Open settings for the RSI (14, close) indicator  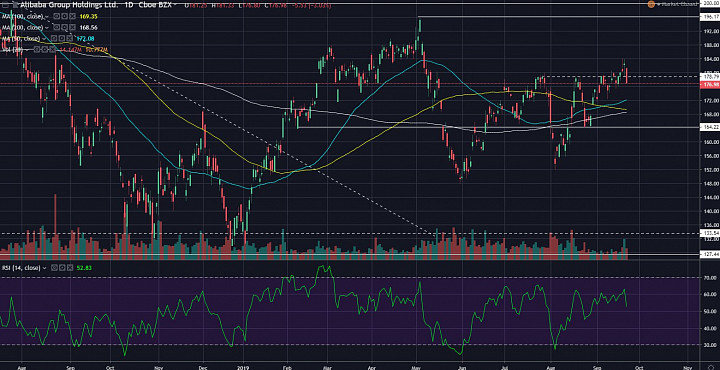(62, 268)
